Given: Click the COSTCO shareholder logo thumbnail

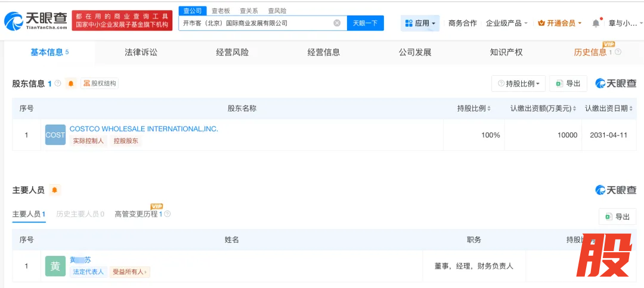Looking at the screenshot, I should point(55,135).
